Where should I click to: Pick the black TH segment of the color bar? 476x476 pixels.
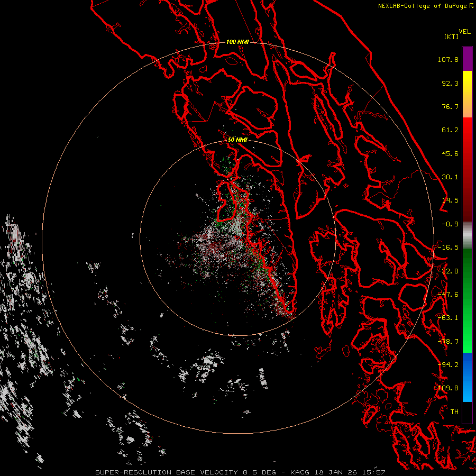tap(467, 412)
